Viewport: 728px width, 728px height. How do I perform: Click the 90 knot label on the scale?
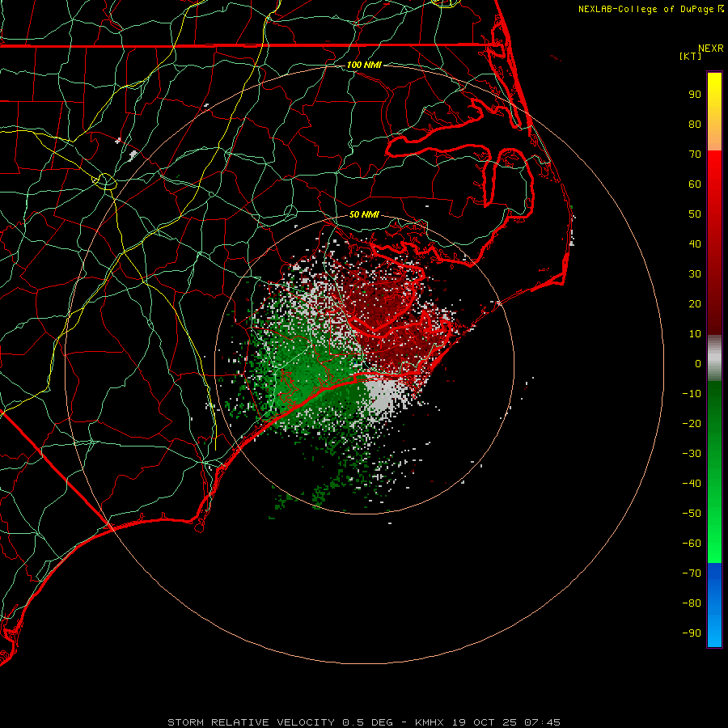pyautogui.click(x=695, y=95)
